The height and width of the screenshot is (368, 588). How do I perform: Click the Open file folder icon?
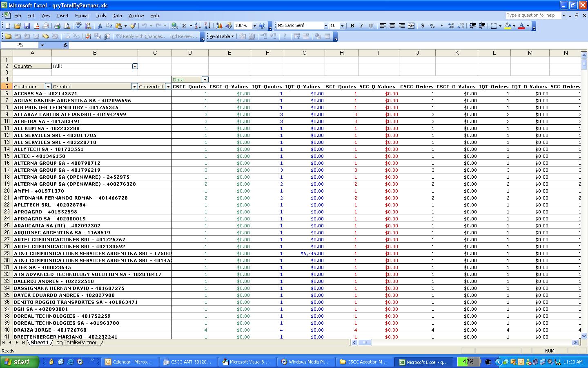(x=17, y=26)
